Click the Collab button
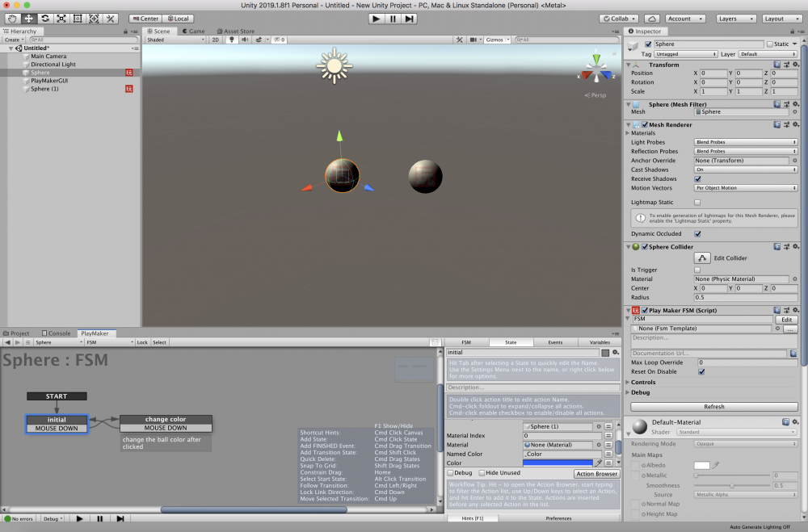808x532 pixels. [620, 19]
